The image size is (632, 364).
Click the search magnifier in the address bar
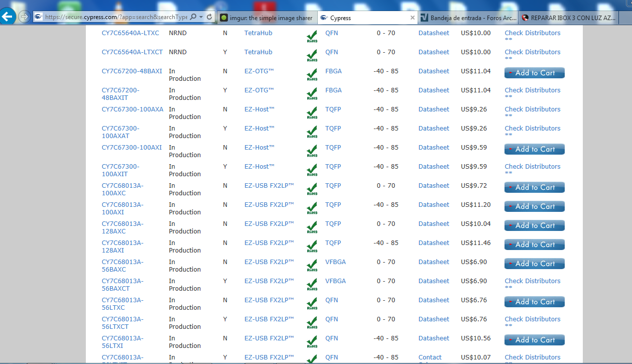[x=193, y=17]
